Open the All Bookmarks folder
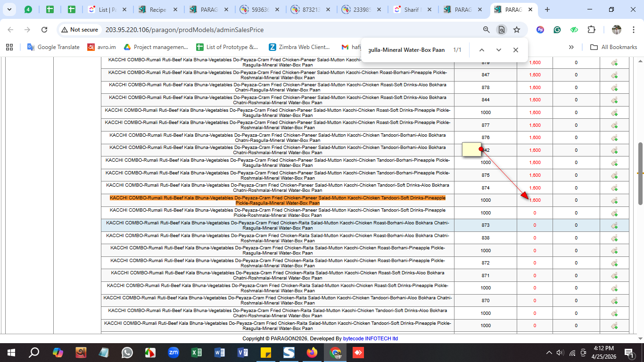644x362 pixels. 613,47
